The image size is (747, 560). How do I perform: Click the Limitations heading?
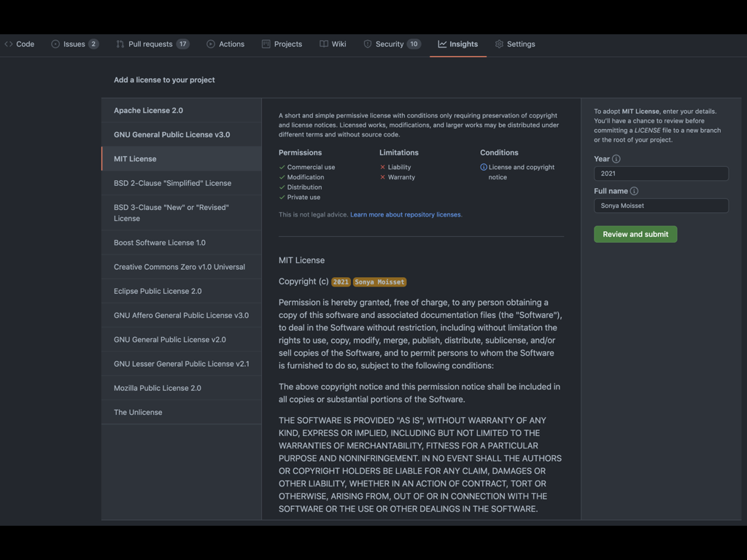[399, 153]
